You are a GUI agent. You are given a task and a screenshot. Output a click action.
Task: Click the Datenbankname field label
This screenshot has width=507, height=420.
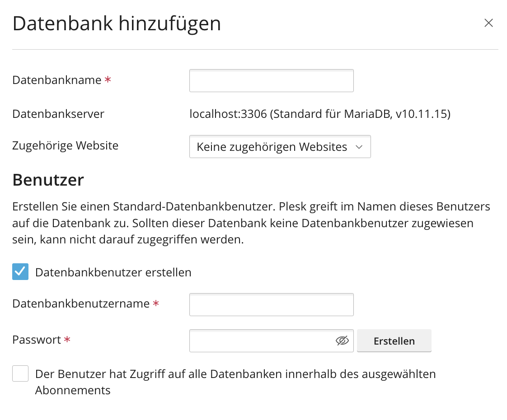(x=57, y=80)
